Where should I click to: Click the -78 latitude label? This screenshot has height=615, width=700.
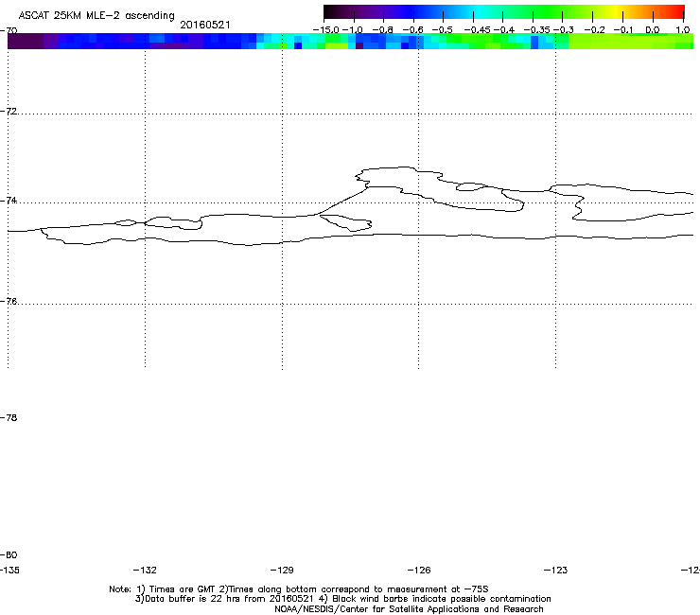(9, 417)
